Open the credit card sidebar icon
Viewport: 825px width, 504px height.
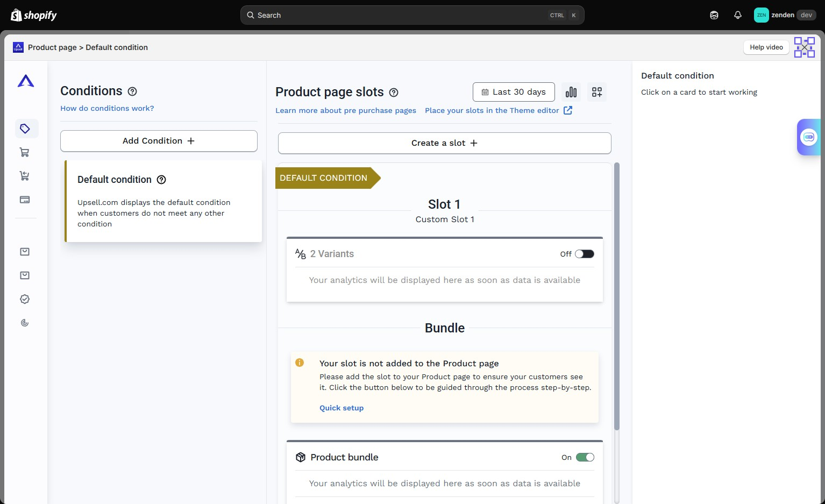tap(25, 200)
